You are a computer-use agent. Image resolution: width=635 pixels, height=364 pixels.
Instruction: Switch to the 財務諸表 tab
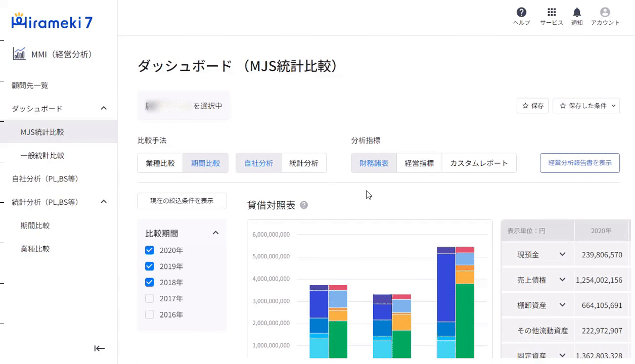[x=374, y=163]
